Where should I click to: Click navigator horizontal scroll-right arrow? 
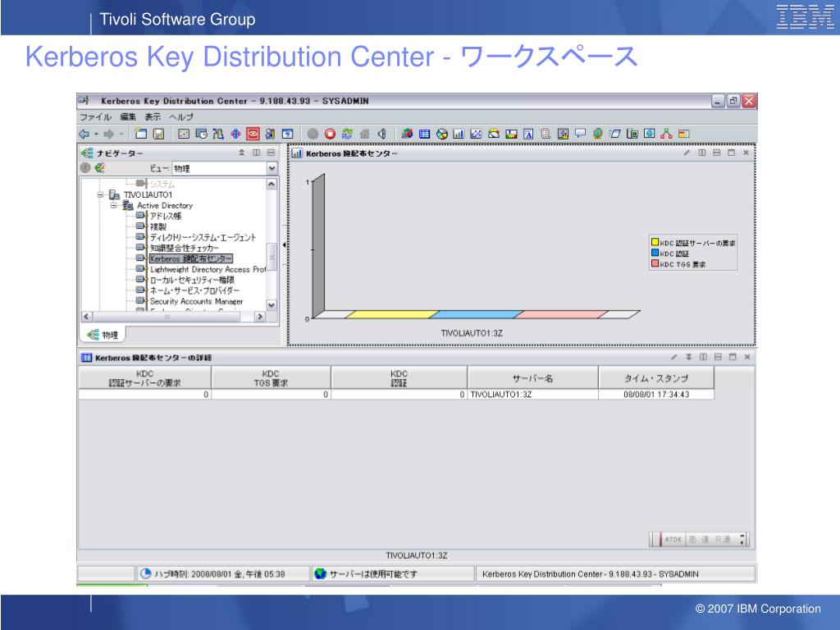[x=260, y=317]
